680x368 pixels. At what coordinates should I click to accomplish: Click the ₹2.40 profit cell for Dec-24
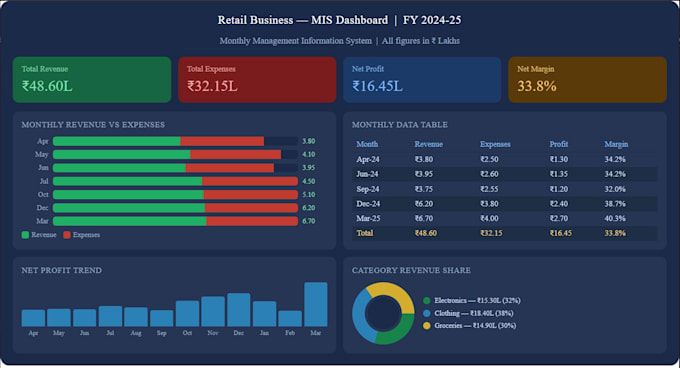559,204
